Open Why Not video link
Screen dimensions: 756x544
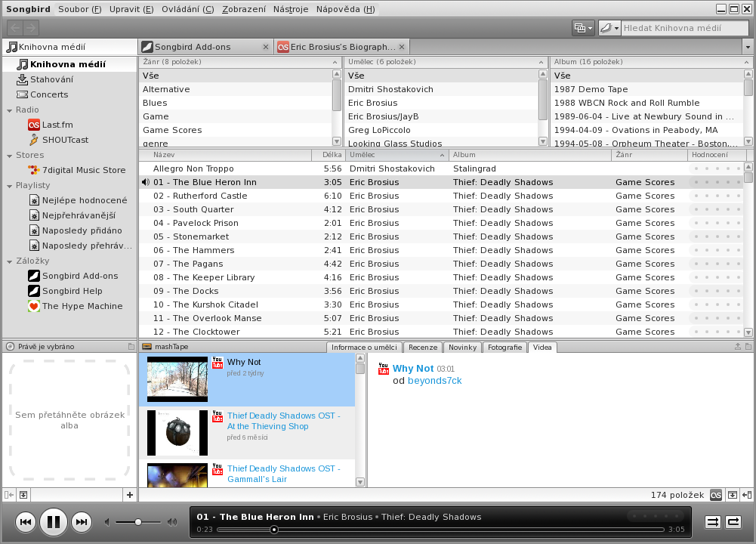click(412, 369)
